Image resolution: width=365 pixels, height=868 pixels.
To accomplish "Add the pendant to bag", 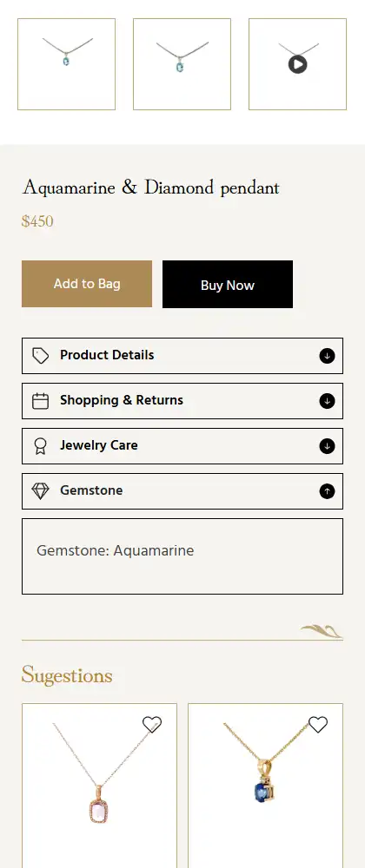I will point(87,284).
